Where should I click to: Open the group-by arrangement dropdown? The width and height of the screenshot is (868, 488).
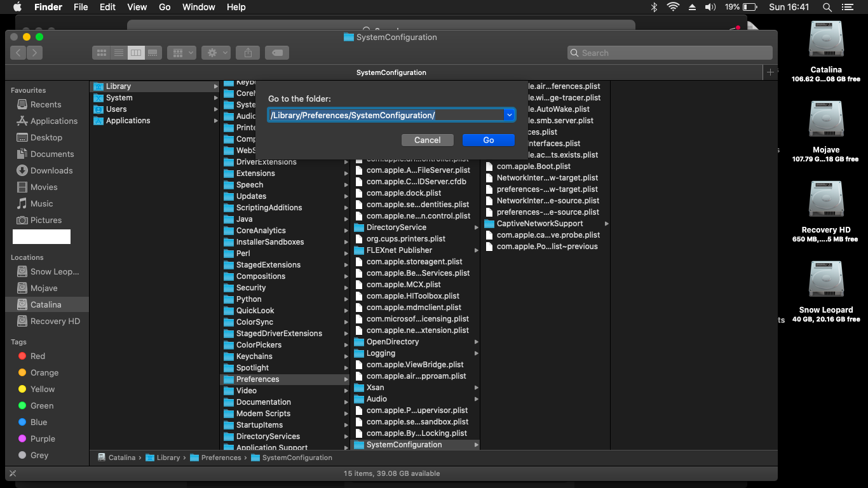(x=181, y=53)
